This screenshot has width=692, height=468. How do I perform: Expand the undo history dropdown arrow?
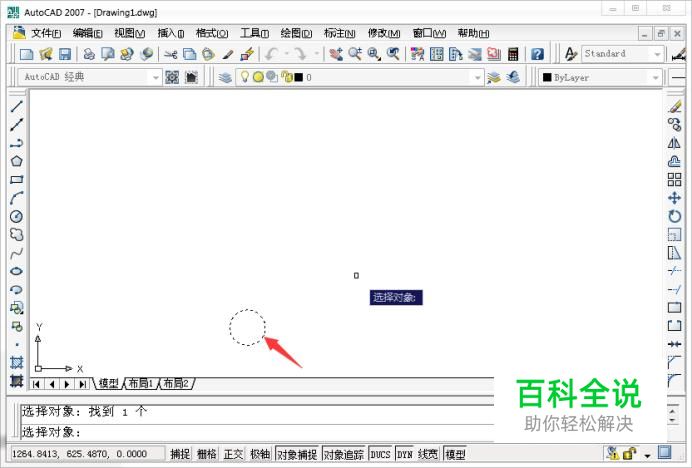pos(287,54)
